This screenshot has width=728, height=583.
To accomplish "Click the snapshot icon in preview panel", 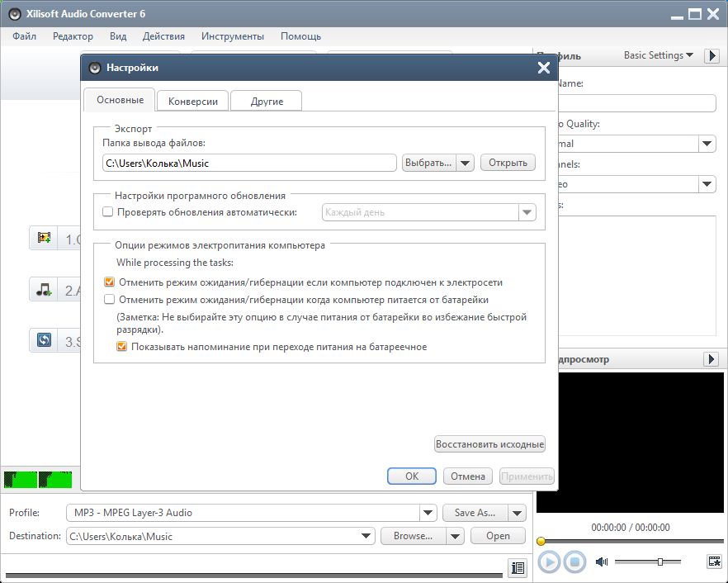I will pos(714,562).
